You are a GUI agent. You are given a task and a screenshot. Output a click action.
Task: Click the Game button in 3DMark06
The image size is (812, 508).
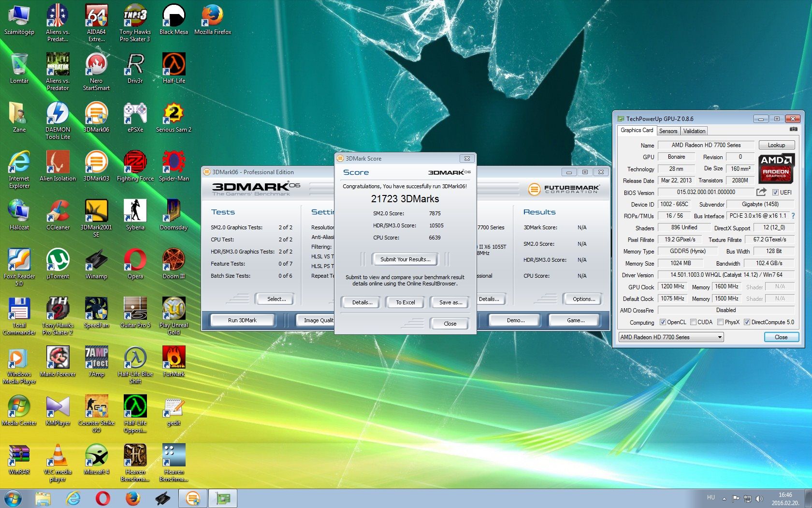[575, 320]
